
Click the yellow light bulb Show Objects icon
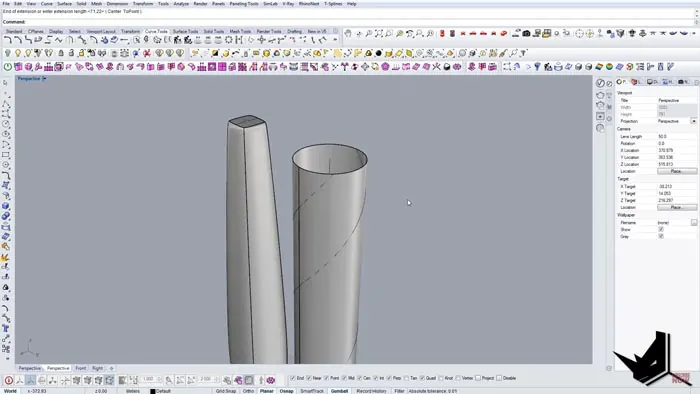[x=18, y=53]
